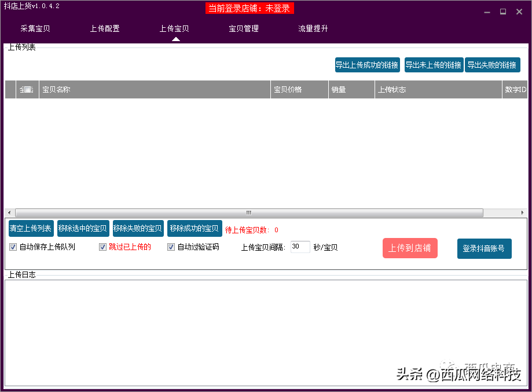Click 待上传宝贝数 count text
The height and width of the screenshot is (392, 532).
coord(251,230)
